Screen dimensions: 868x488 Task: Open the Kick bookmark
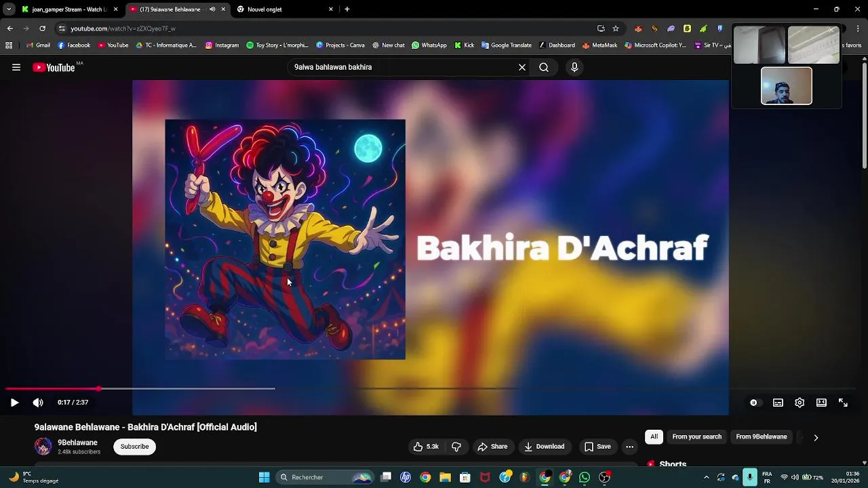(x=464, y=45)
